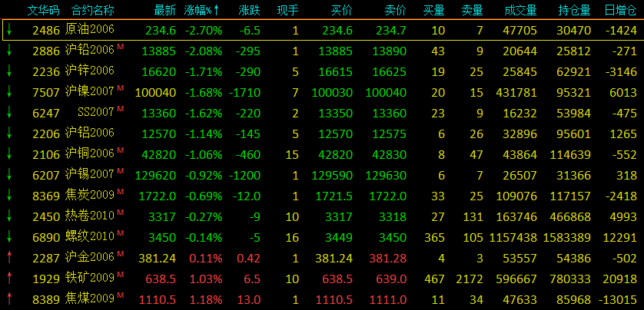Screen dimensions: 644x310
Task: Click the 日增仓 column header
Action: coord(619,10)
